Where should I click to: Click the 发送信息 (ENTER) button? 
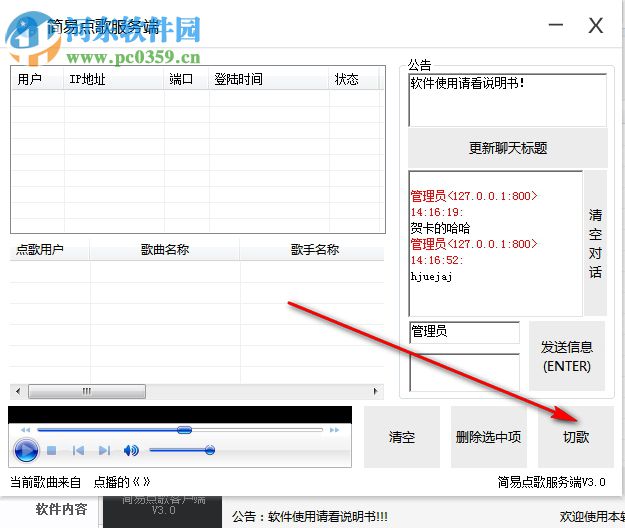(x=567, y=356)
